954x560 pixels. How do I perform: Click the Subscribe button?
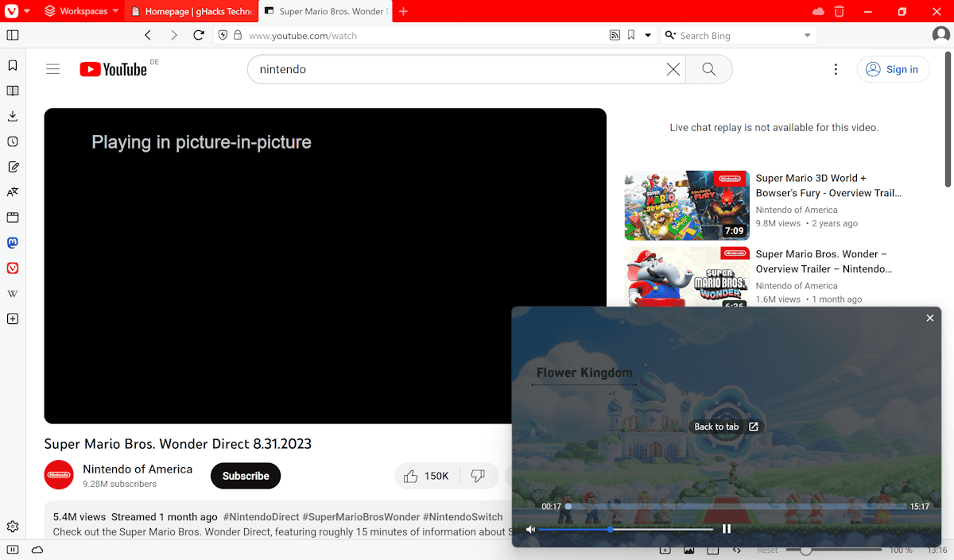246,476
